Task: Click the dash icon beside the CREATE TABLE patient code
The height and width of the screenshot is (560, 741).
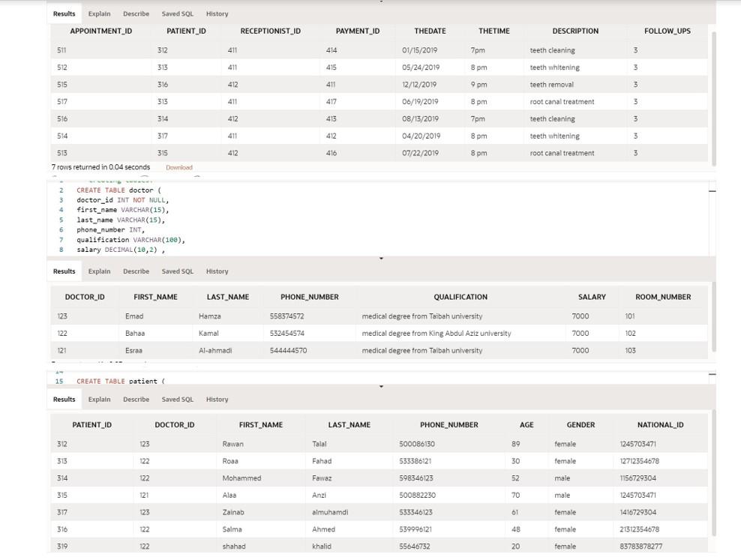Action: click(x=712, y=374)
